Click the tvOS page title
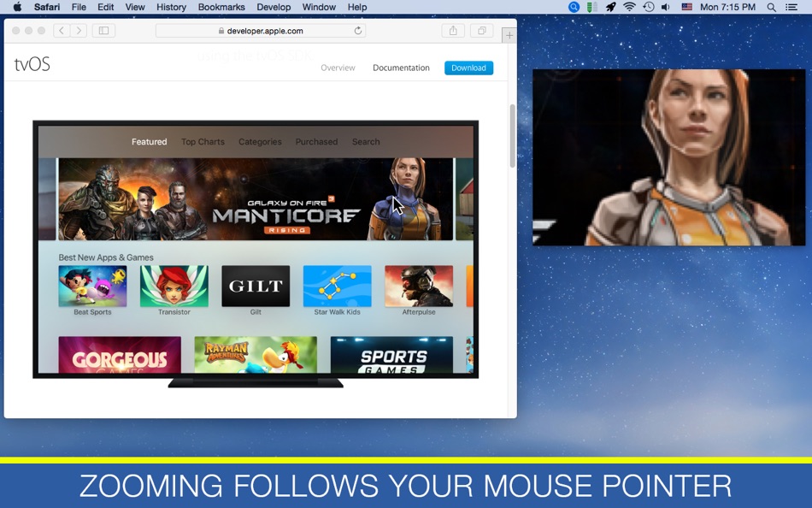Viewport: 812px width, 508px height. [32, 64]
